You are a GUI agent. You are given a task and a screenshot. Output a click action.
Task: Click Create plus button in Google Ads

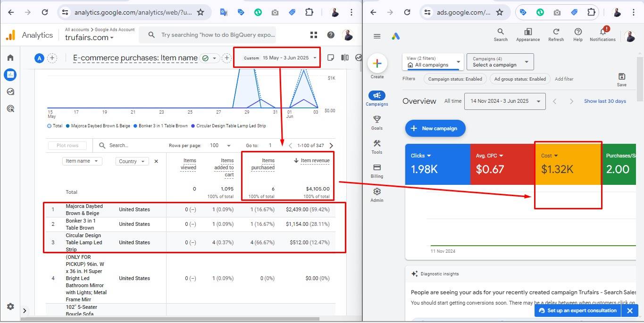point(377,63)
